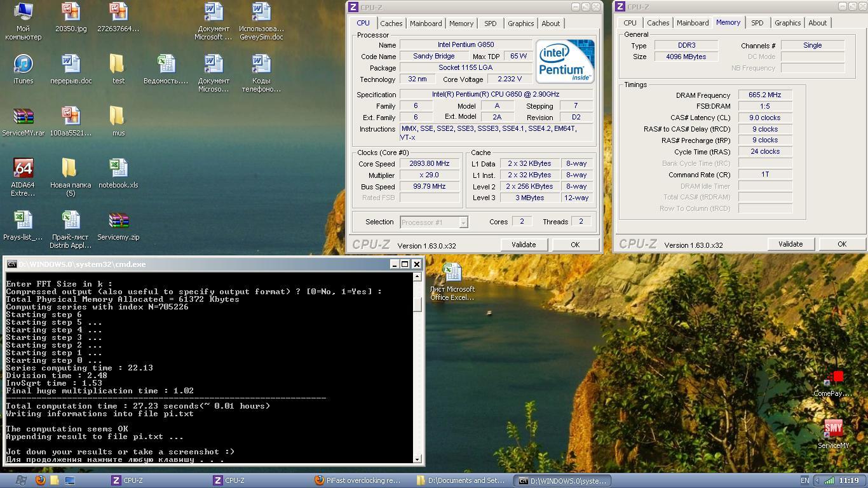Screen dimensions: 868x488
Task: Open the mus folder
Action: point(118,116)
